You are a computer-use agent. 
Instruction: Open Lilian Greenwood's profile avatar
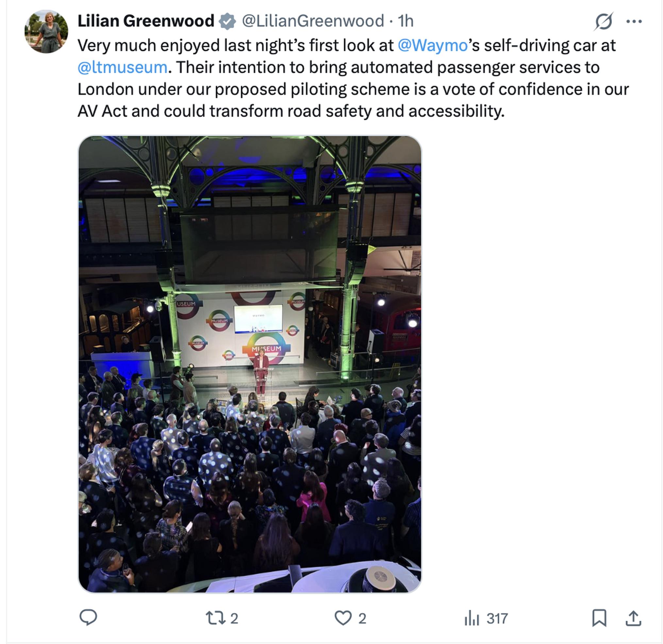pos(46,31)
